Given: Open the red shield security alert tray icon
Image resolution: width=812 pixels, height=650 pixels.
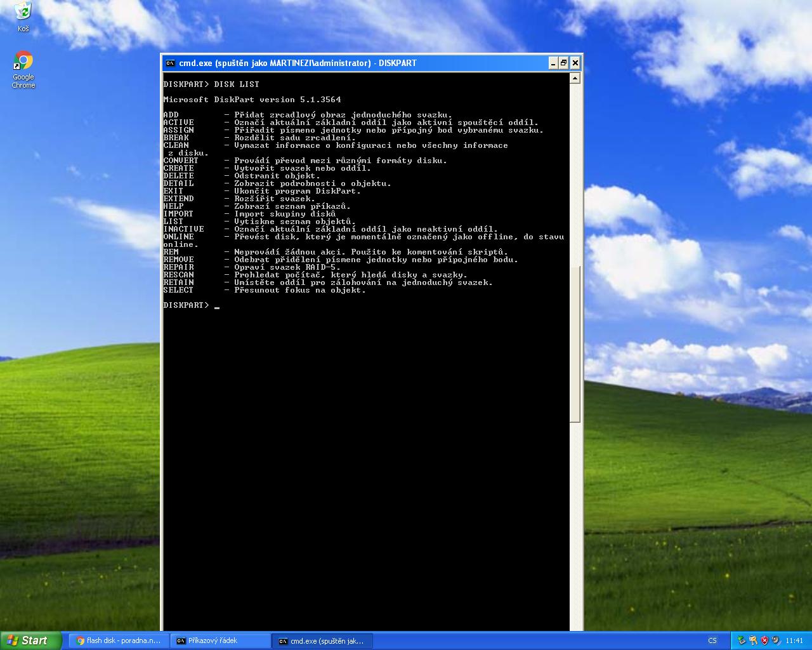Looking at the screenshot, I should (x=764, y=640).
